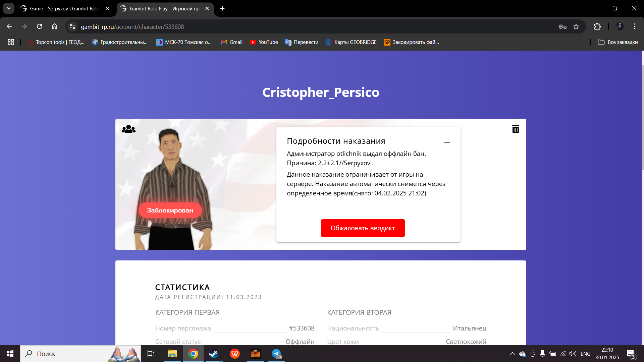The width and height of the screenshot is (644, 362).
Task: Open the Все закладки folder
Action: (618, 42)
